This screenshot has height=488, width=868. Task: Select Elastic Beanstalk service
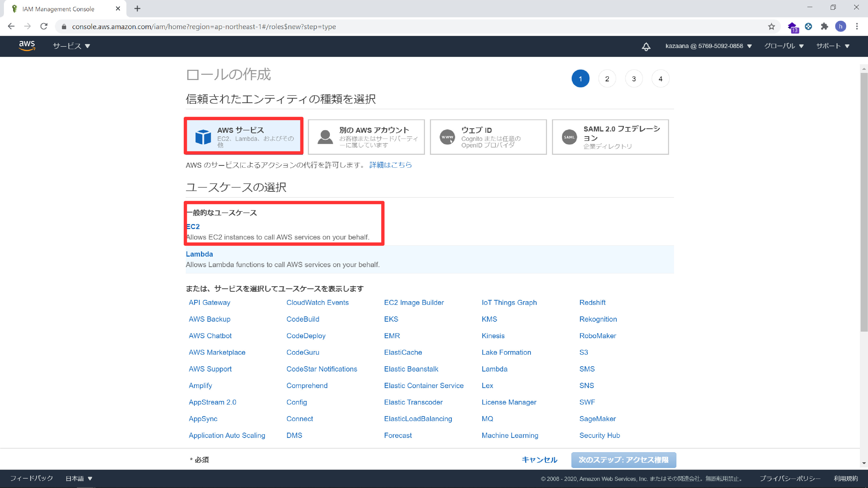[411, 369]
